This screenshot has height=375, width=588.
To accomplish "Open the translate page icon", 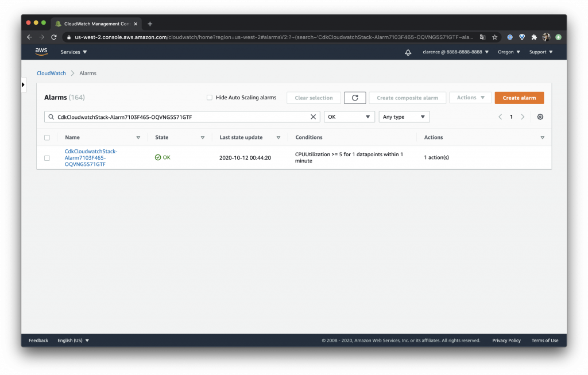I will [482, 37].
